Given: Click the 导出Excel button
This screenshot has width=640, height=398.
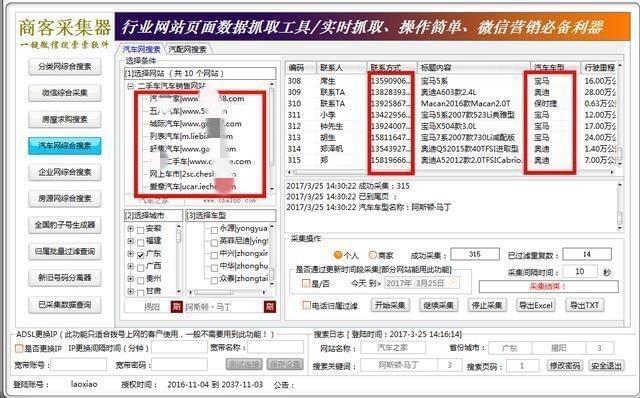Looking at the screenshot, I should 536,305.
